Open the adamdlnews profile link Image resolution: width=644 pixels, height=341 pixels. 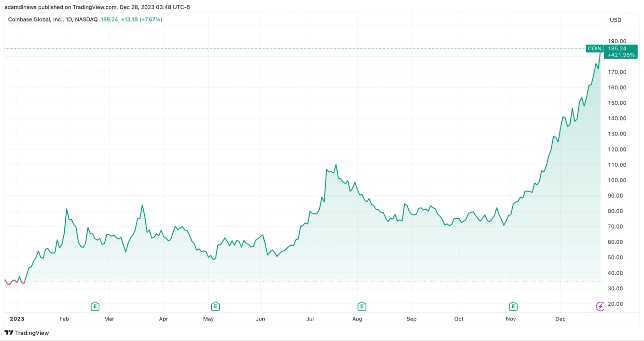click(x=20, y=7)
